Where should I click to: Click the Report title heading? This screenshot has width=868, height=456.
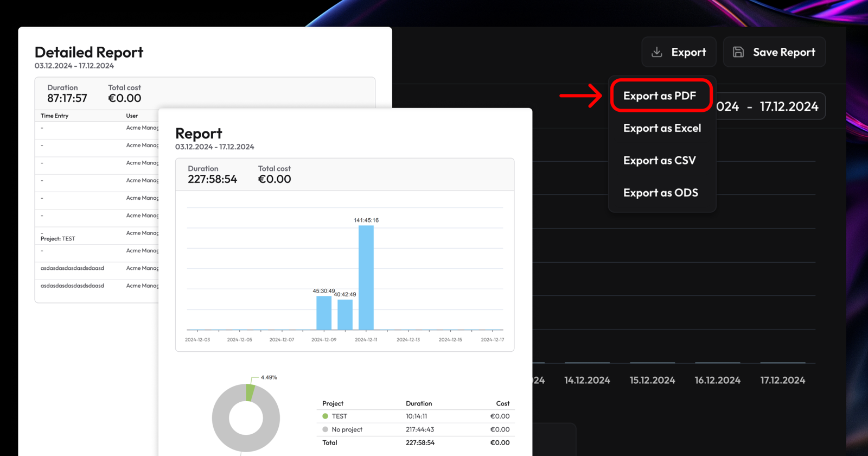(x=199, y=134)
